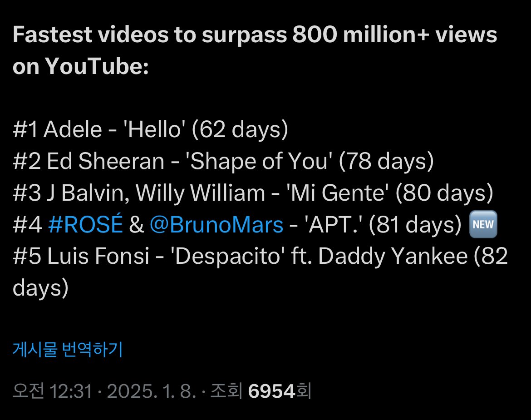Click the 6954 view count number
This screenshot has width=531, height=420.
point(272,391)
